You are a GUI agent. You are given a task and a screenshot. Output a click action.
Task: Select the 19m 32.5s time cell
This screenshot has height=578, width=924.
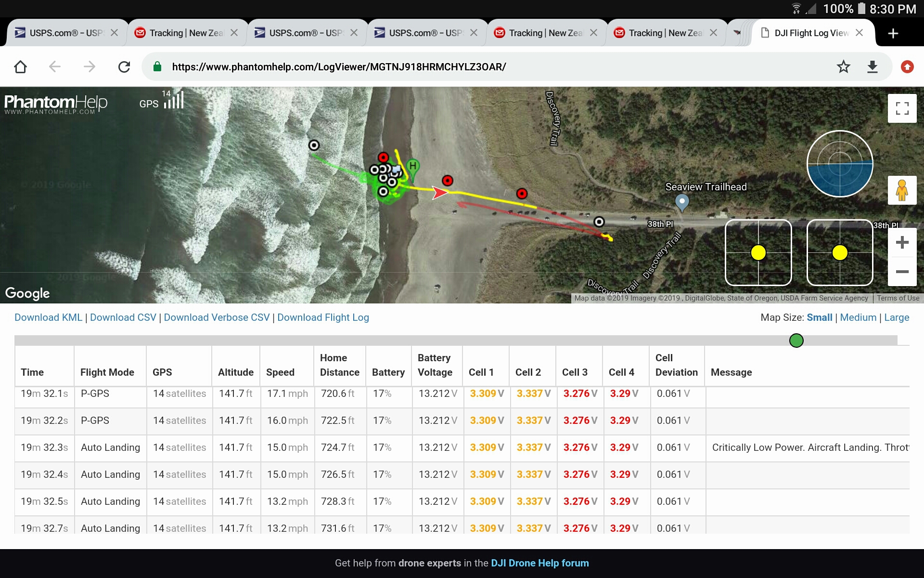44,501
